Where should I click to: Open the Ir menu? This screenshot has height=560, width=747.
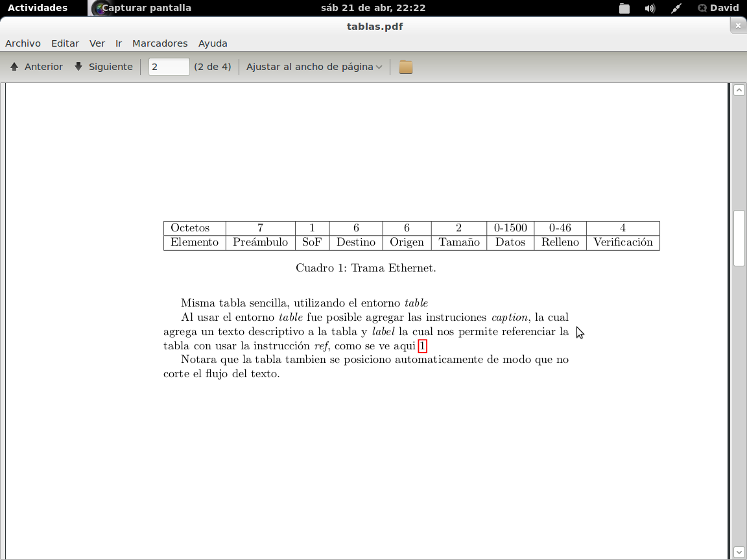point(119,43)
